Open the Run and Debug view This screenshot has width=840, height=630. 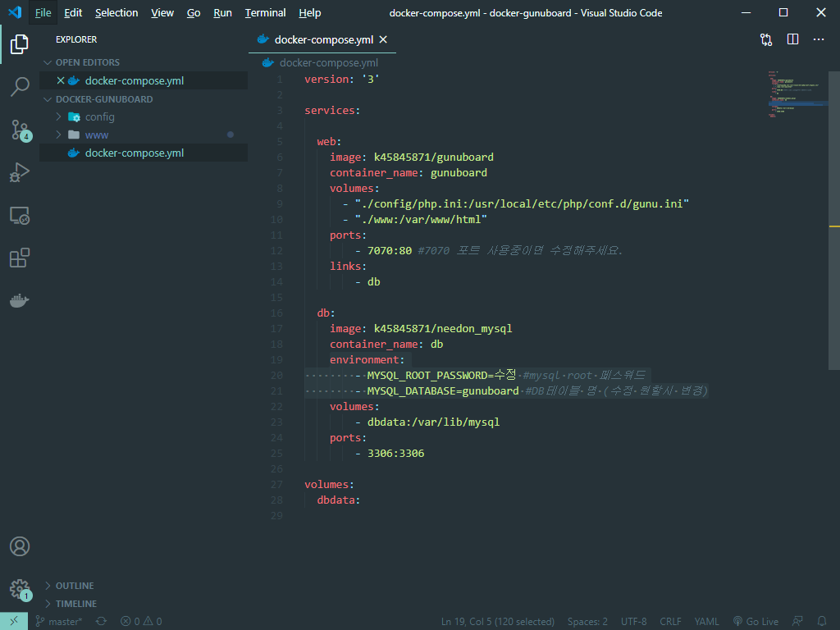click(x=20, y=172)
